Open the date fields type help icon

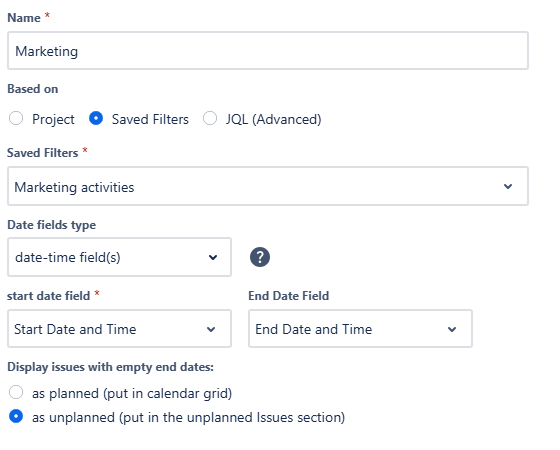(260, 257)
